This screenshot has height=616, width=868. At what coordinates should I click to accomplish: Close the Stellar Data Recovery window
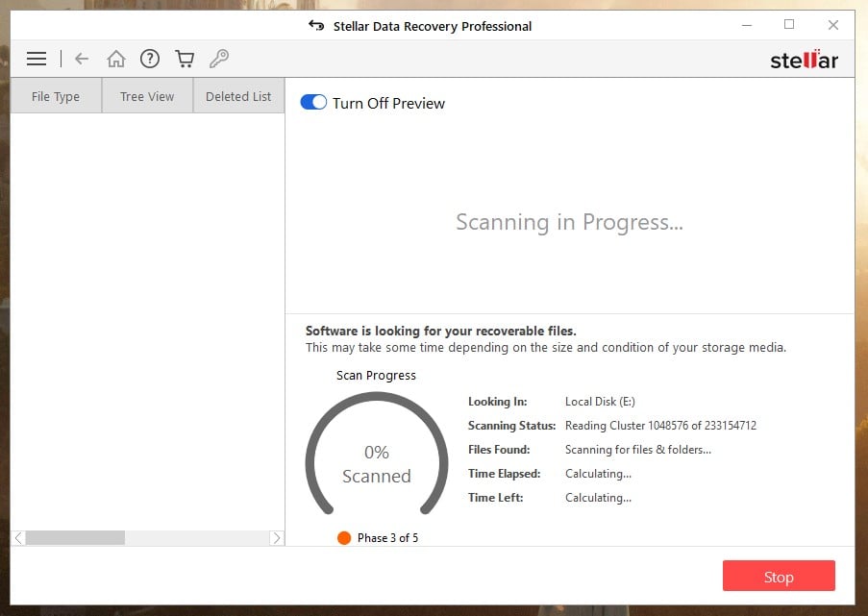(833, 25)
